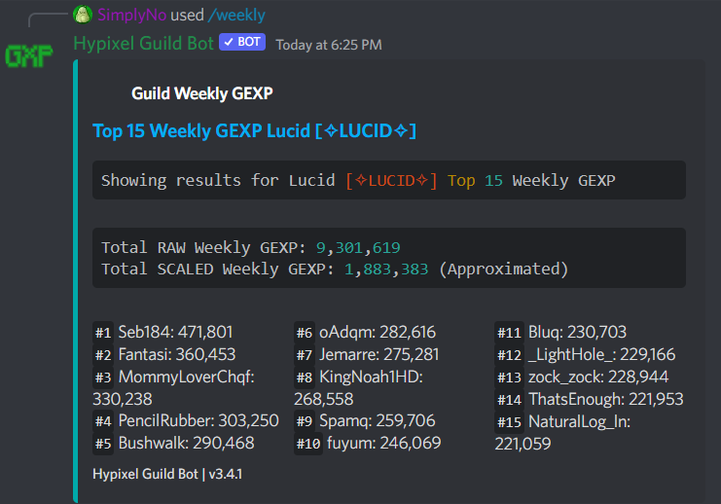
Task: Click the #15 rank badge
Action: 509,422
